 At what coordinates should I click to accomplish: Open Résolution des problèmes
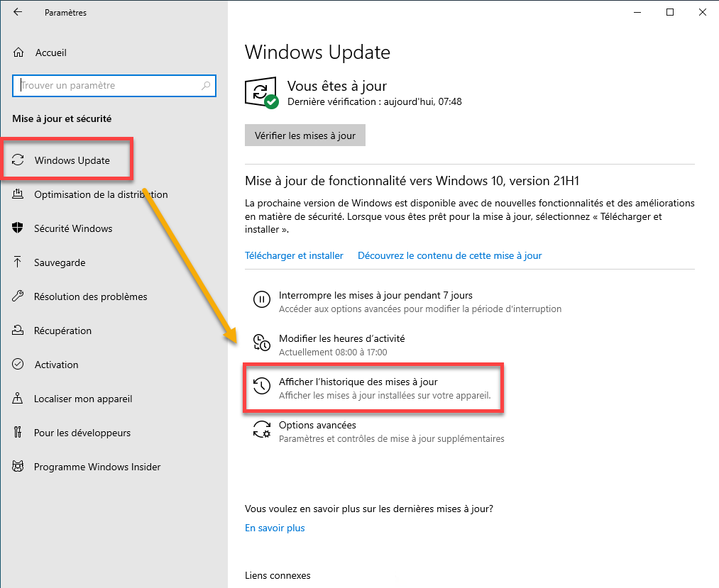tap(91, 296)
